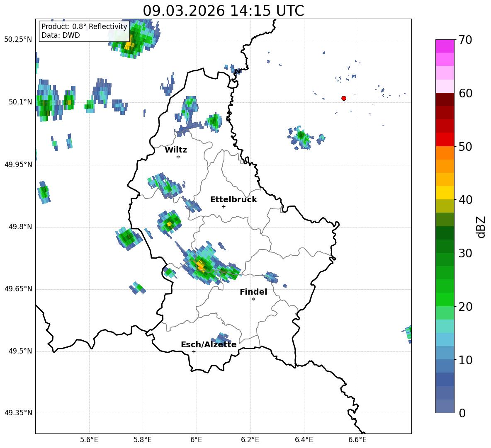This screenshot has width=491, height=448.
Task: Click the red radar site dot
Action: point(343,98)
